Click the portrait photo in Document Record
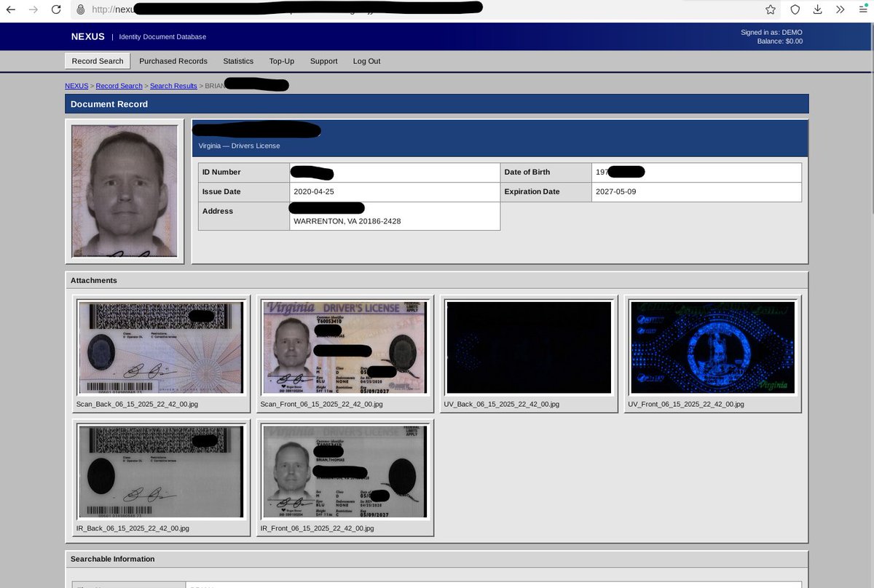Screen dimensions: 874x588 tap(125, 191)
